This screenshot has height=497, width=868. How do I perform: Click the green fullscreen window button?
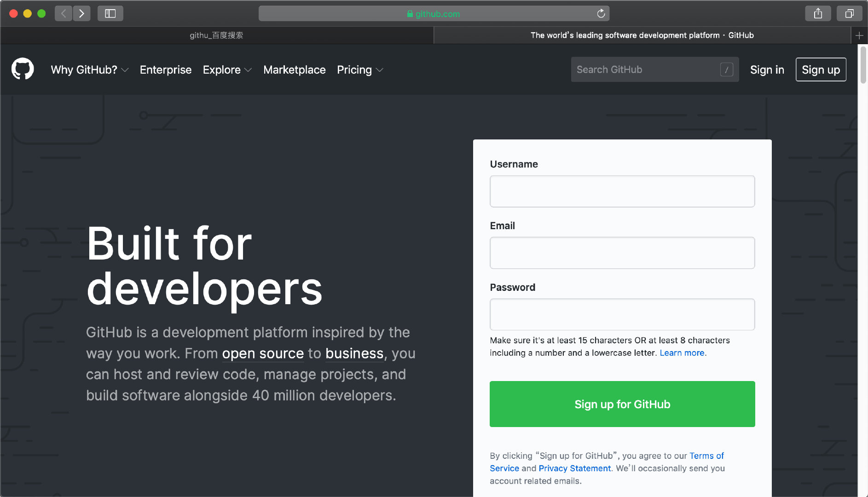point(41,13)
